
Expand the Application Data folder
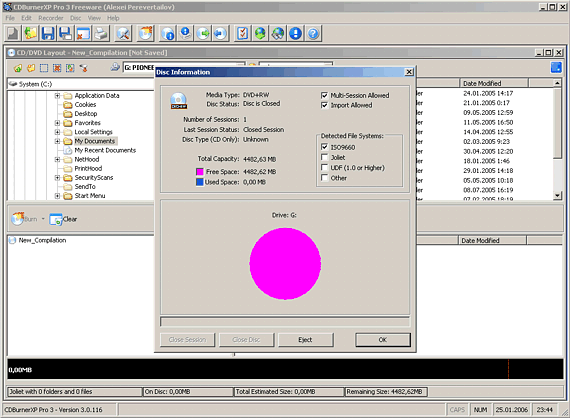(x=57, y=96)
